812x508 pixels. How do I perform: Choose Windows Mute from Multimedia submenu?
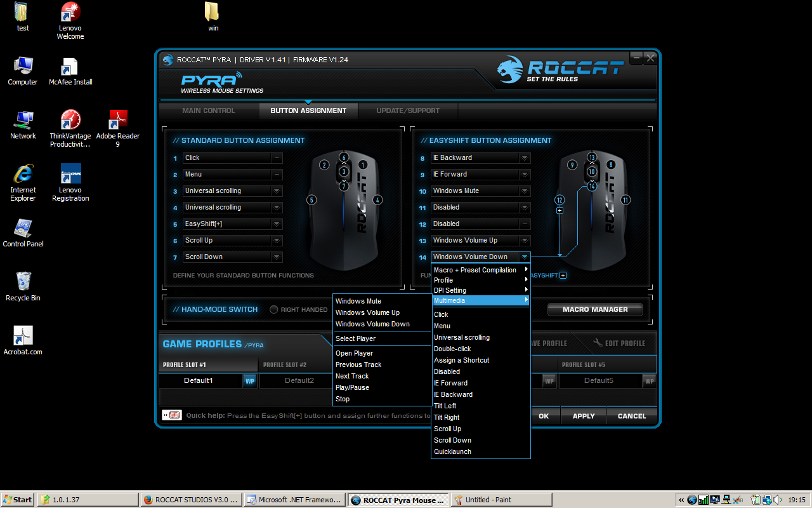[383, 301]
